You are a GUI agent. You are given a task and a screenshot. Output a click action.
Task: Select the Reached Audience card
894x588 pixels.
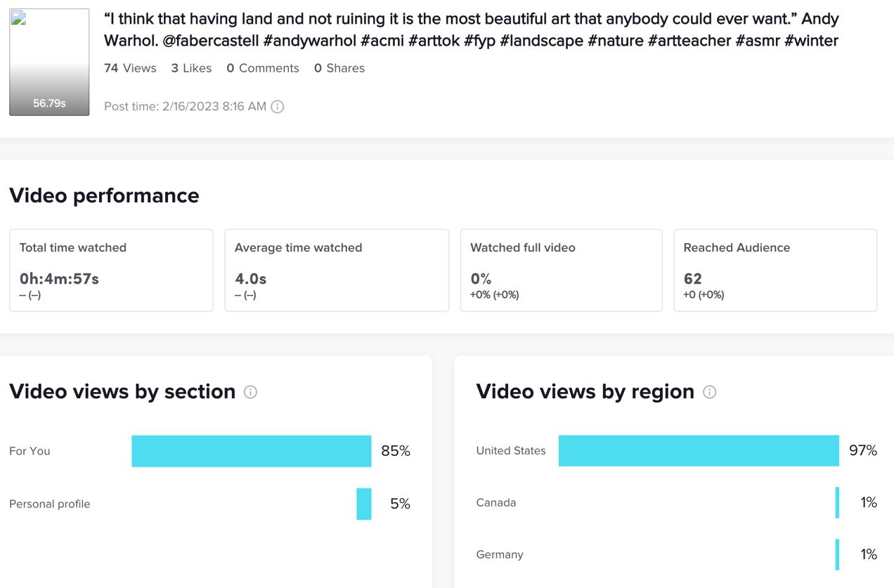point(775,270)
